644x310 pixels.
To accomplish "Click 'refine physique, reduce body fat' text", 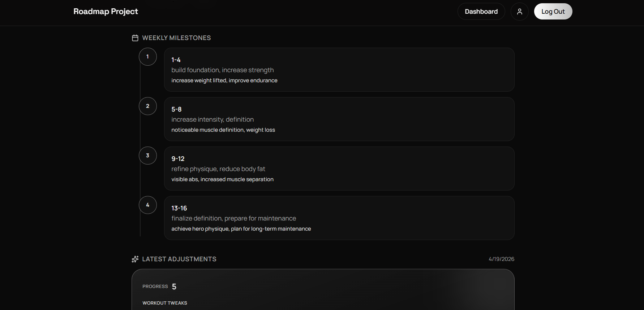I will coord(218,169).
